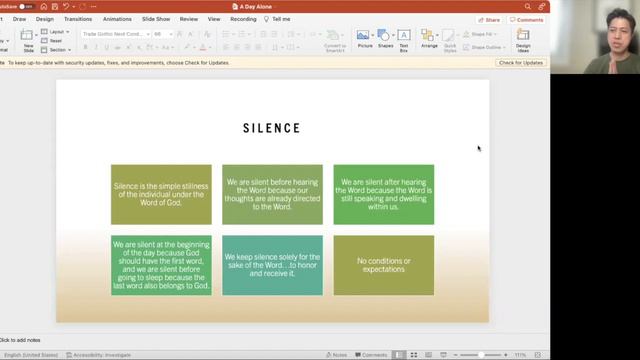The height and width of the screenshot is (360, 640).
Task: Open the Design tab
Action: [44, 19]
